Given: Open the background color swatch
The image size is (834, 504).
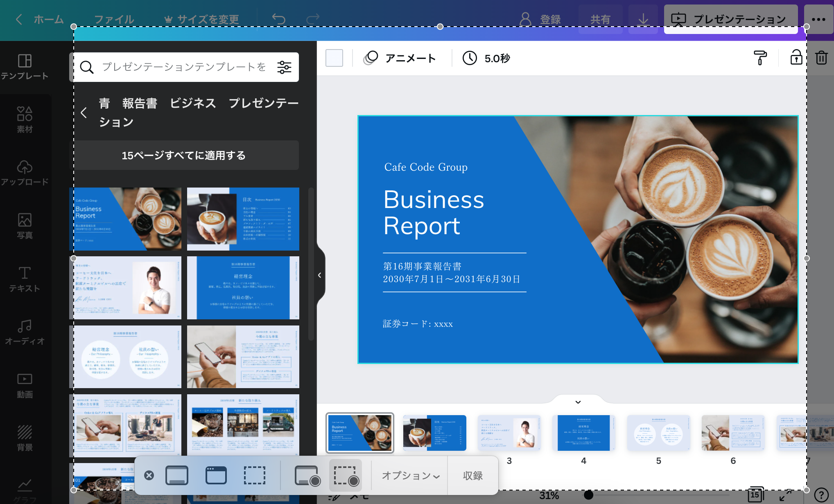Looking at the screenshot, I should [x=334, y=58].
